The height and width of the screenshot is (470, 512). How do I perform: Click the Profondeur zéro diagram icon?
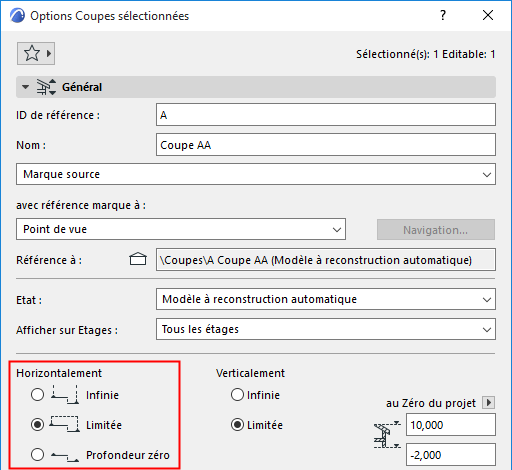pos(65,456)
